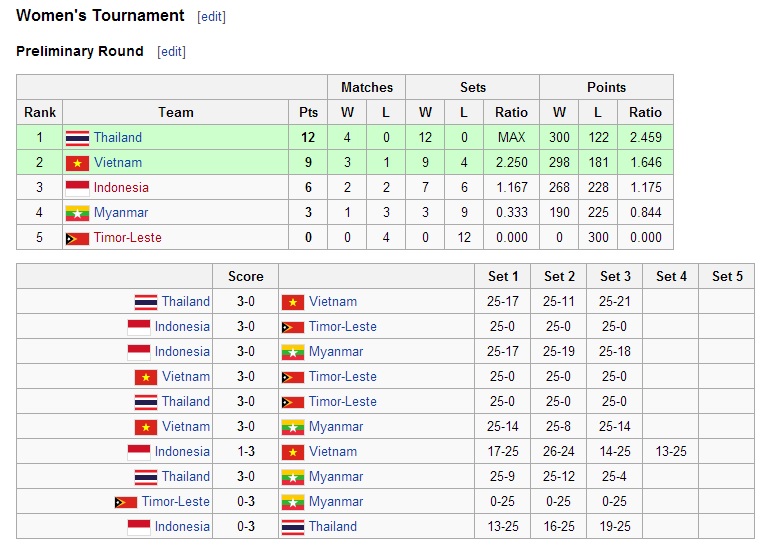
Task: Open Thailand team link in rank 1 row
Action: (118, 138)
